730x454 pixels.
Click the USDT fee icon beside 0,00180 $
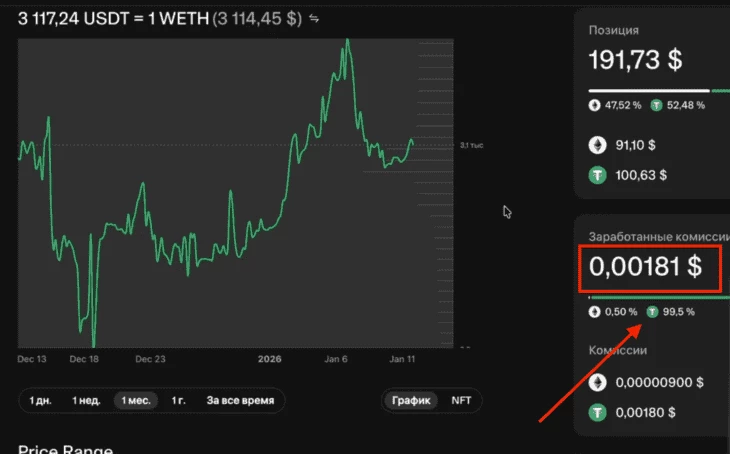(598, 411)
